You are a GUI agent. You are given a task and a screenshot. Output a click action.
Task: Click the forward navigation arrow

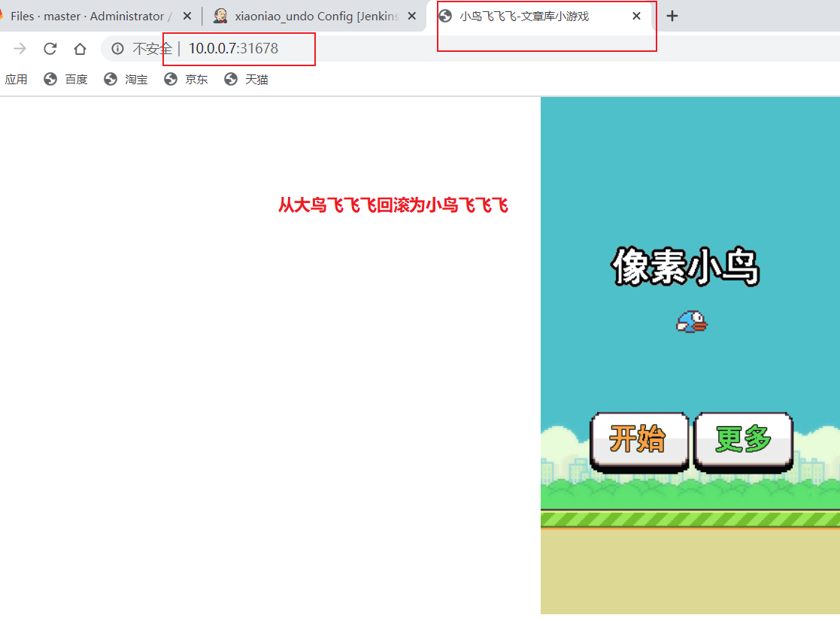click(20, 49)
